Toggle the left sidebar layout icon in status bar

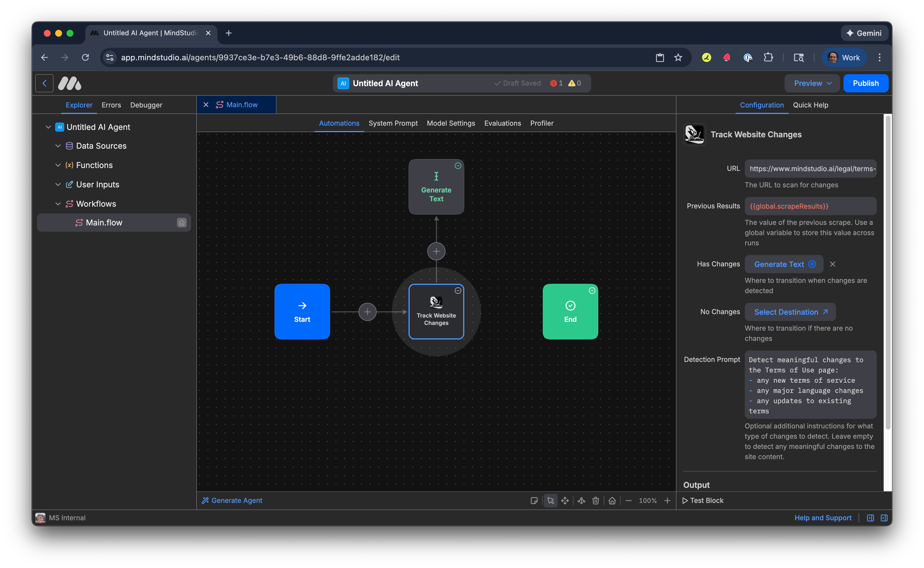[870, 518]
